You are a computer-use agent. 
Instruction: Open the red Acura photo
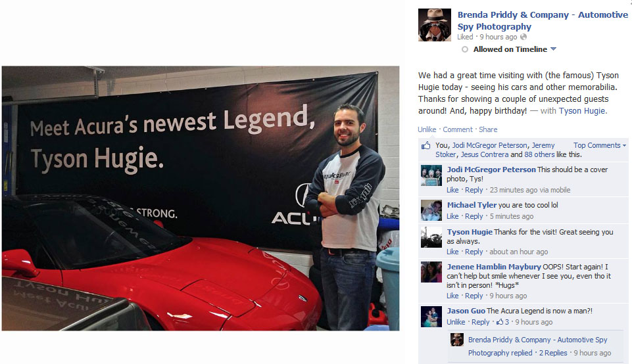[x=201, y=198]
